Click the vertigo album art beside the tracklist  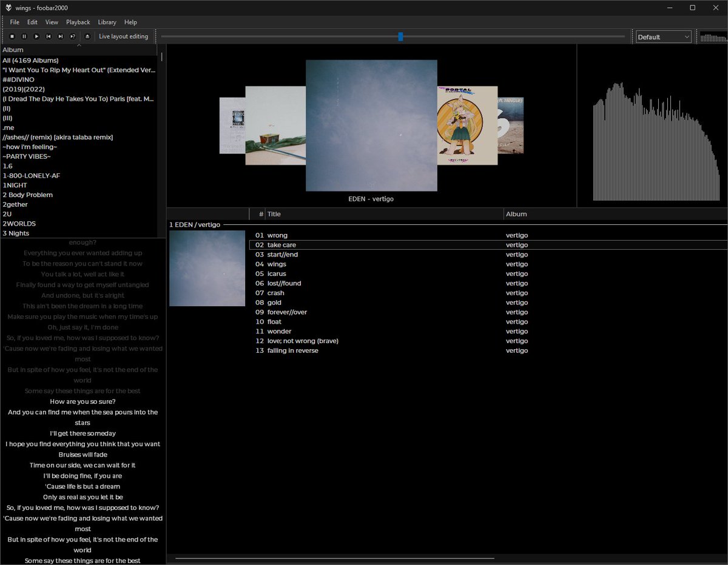(207, 268)
